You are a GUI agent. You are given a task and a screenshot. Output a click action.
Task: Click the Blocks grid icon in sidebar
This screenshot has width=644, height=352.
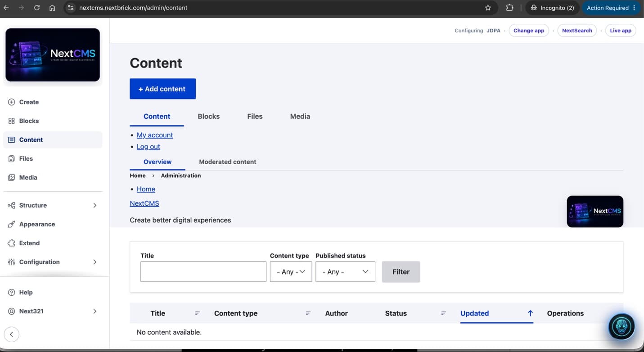[x=12, y=121]
